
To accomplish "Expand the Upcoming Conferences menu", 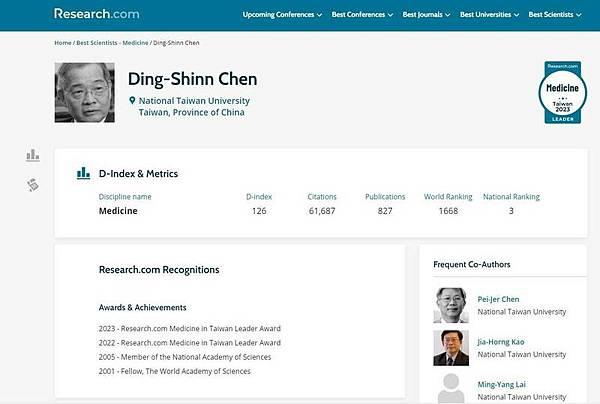I will point(283,15).
